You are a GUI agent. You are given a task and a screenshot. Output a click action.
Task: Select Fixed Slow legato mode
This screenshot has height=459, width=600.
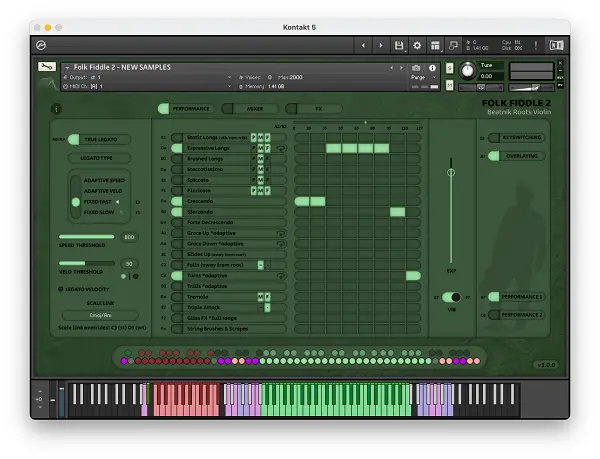click(99, 212)
